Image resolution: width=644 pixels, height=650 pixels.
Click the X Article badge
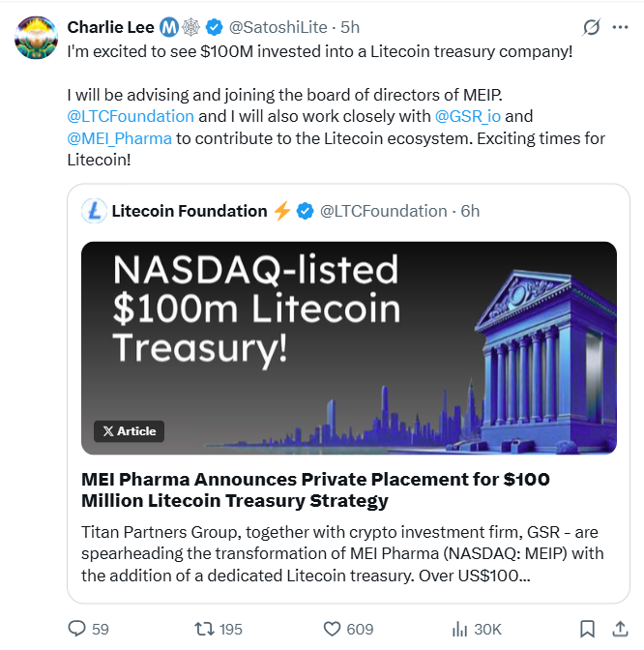129,431
